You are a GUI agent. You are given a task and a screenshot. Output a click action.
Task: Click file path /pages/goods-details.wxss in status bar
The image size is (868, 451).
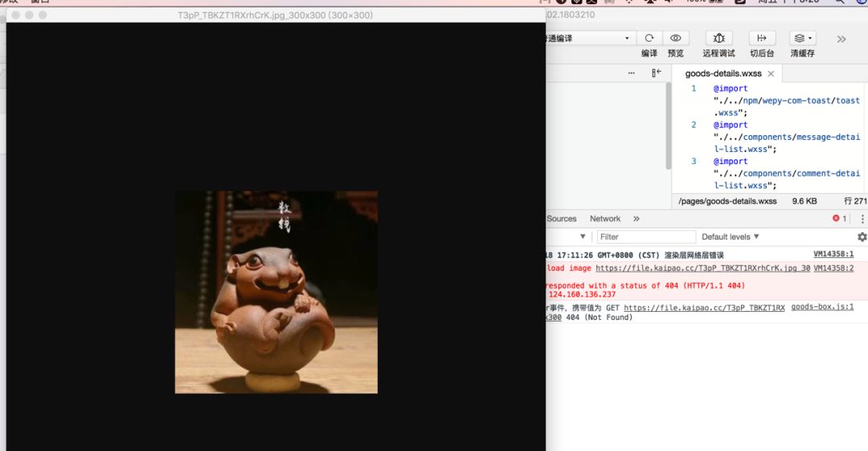point(727,201)
